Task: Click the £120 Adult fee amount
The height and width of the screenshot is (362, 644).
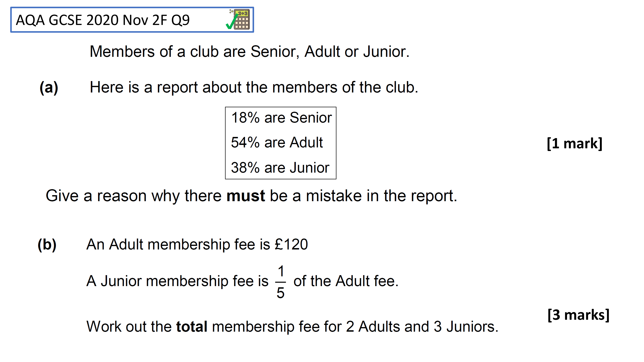Action: 291,244
